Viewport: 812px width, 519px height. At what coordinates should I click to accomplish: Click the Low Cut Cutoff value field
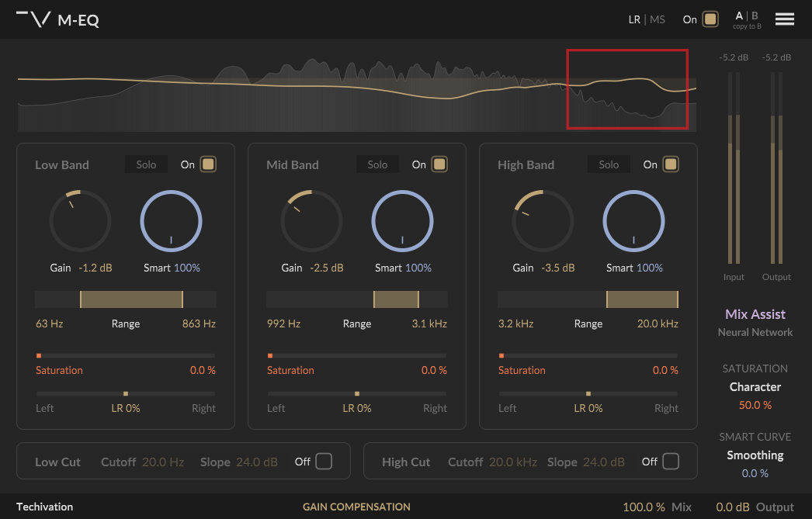click(x=163, y=462)
